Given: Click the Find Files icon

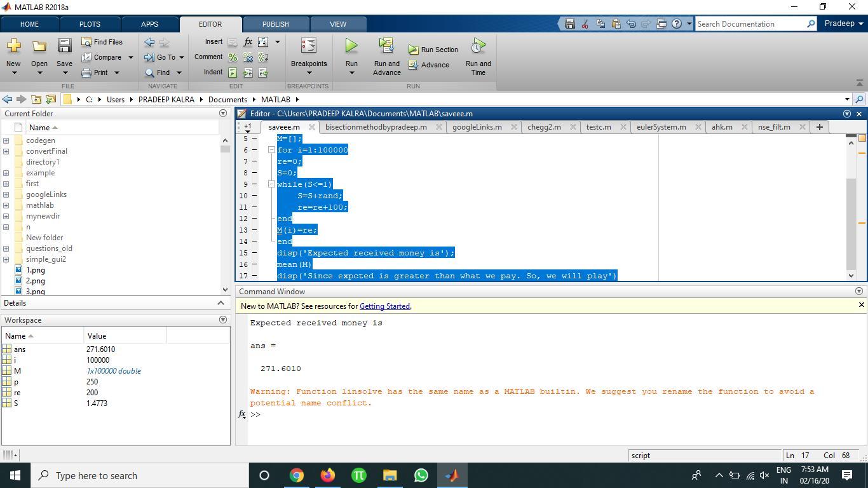Looking at the screenshot, I should tap(87, 42).
